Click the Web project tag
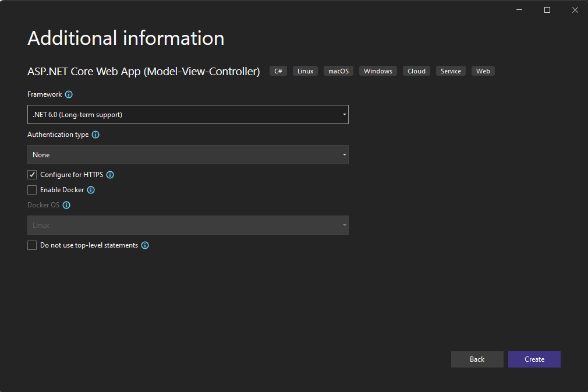Image resolution: width=588 pixels, height=392 pixels. tap(483, 70)
